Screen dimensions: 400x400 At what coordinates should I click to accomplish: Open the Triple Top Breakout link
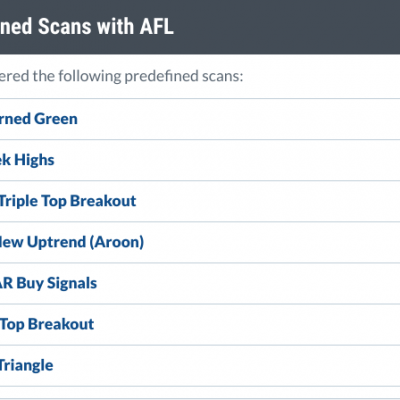68,201
